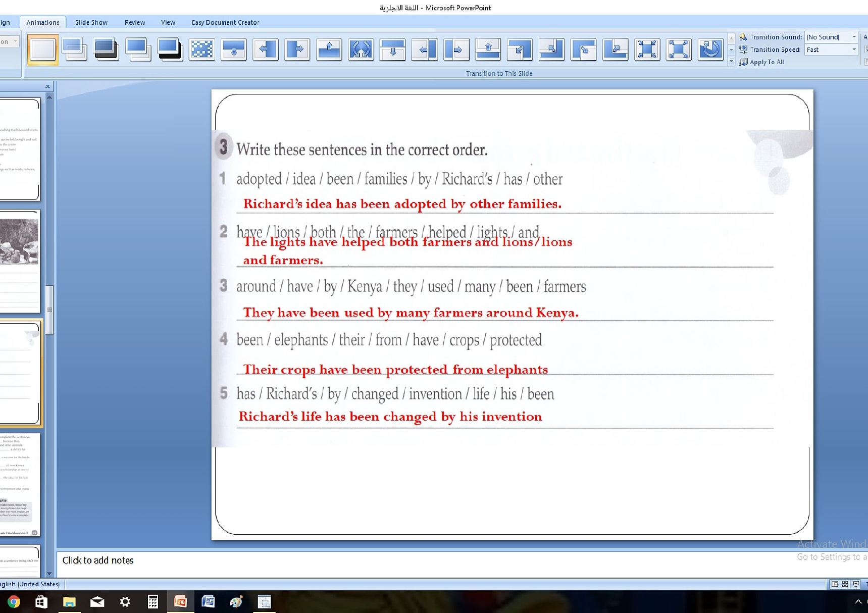
Task: Open Microsoft Word from the taskbar
Action: [208, 601]
